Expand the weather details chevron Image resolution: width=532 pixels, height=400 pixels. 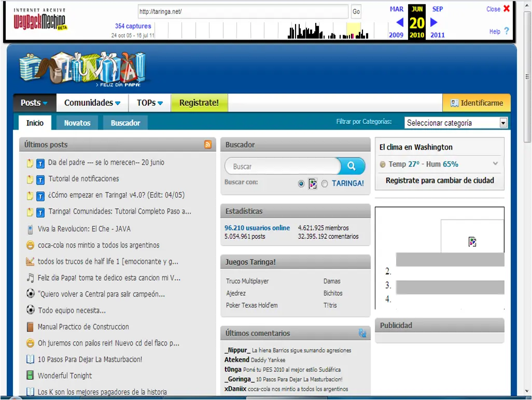[x=495, y=163]
